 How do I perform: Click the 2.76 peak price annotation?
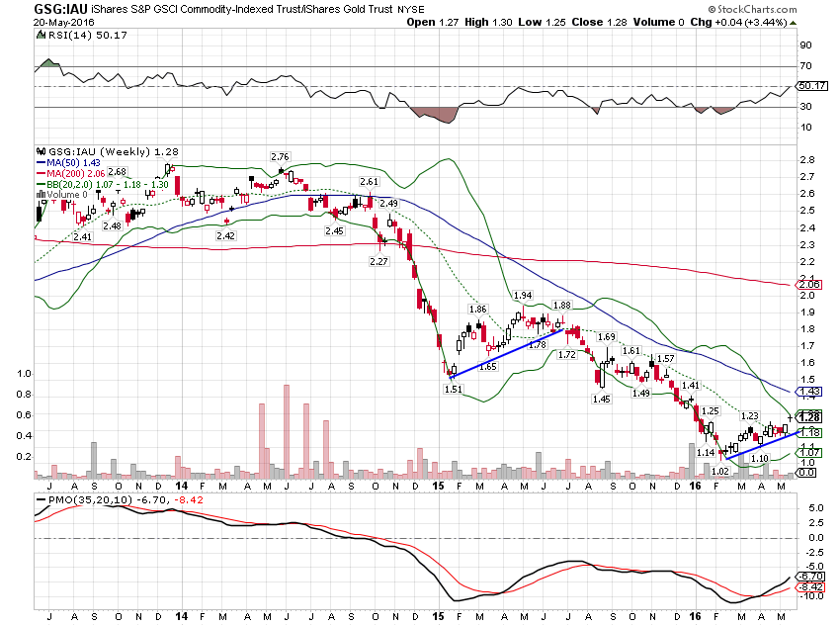[280, 156]
